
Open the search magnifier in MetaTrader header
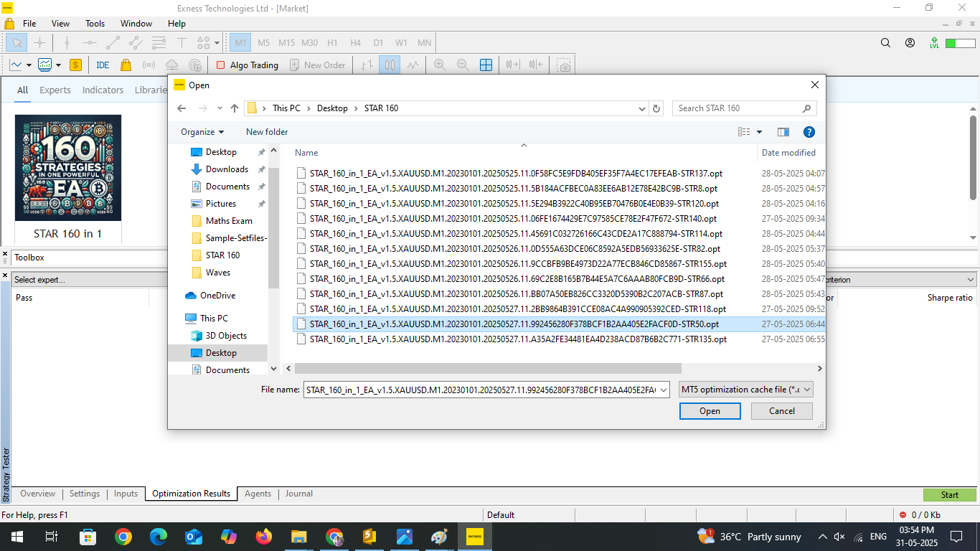886,43
